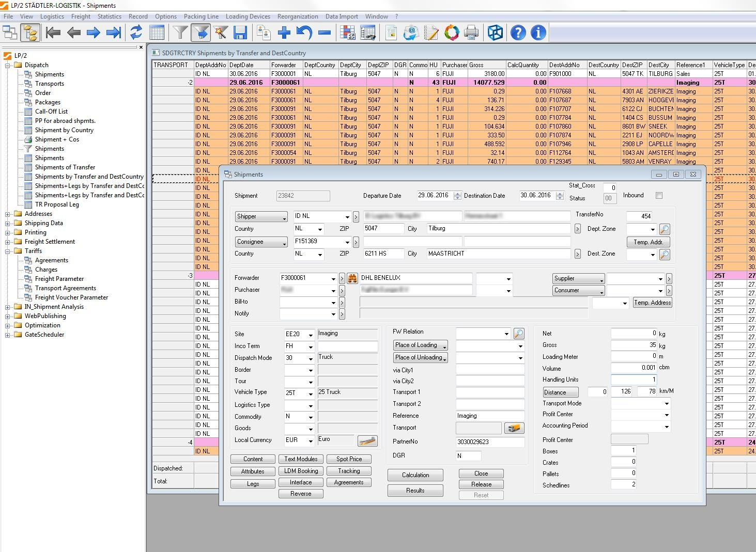Click the Calculation button
Viewport: 756px width, 552px height.
tap(415, 475)
